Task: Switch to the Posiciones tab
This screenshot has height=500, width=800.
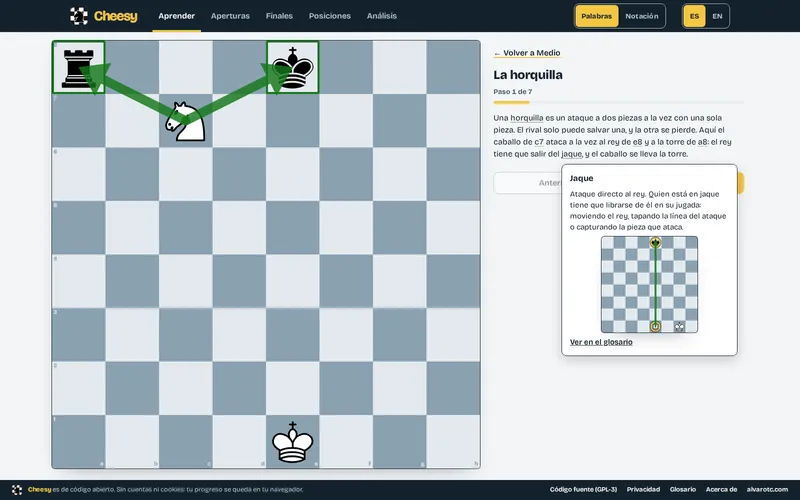Action: [330, 16]
